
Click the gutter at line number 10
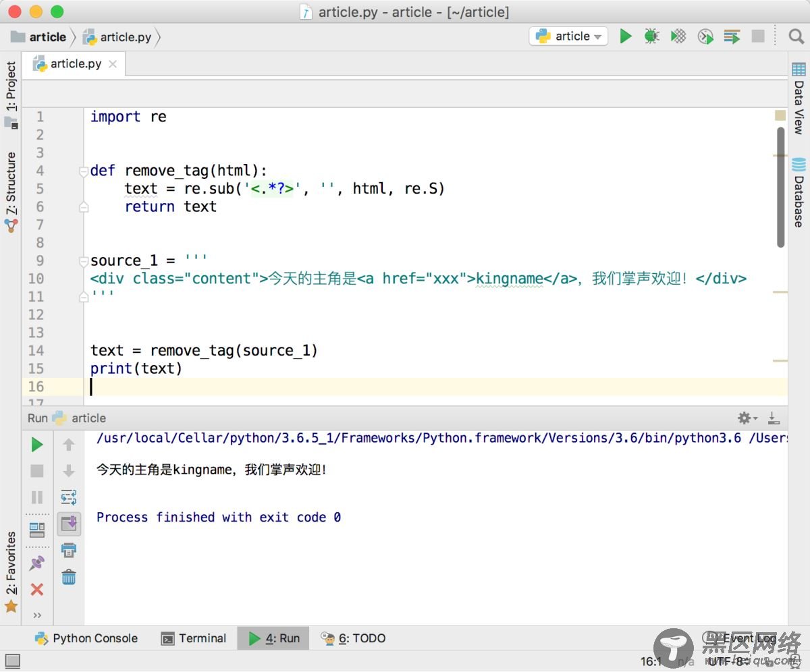tap(36, 279)
